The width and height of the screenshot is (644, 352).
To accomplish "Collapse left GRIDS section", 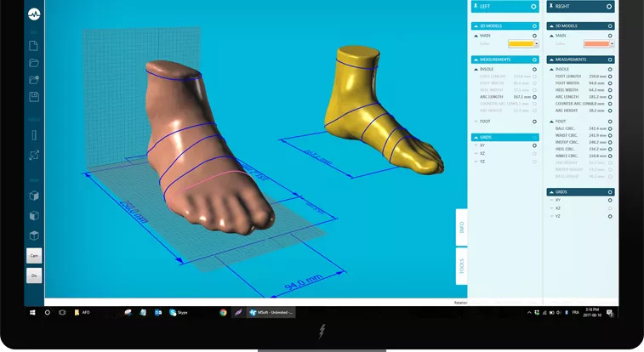I will (476, 137).
